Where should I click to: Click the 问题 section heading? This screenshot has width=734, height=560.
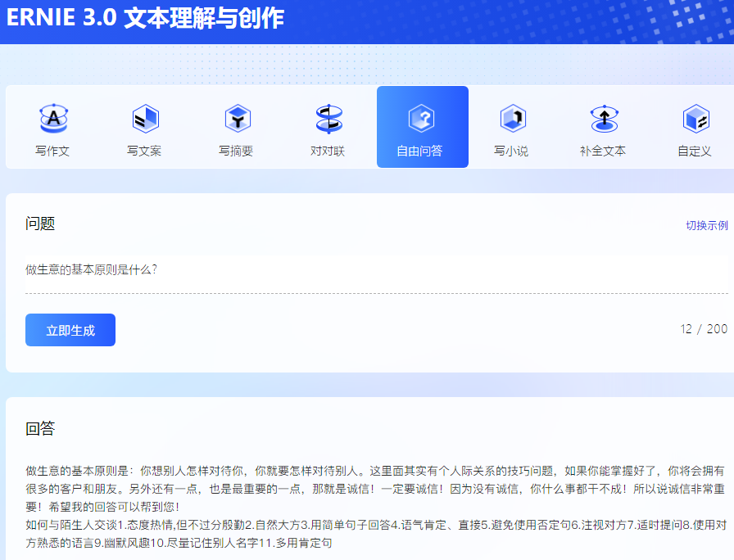40,224
